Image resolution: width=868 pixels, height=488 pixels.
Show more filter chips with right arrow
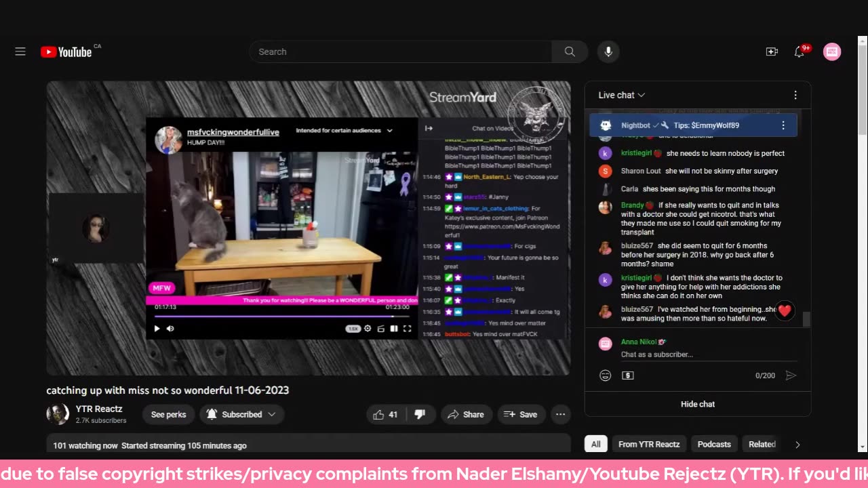(x=797, y=445)
